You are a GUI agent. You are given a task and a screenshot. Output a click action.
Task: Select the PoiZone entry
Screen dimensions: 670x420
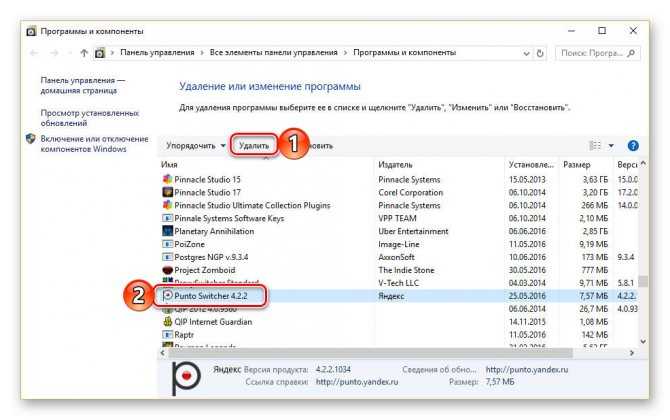click(x=189, y=244)
